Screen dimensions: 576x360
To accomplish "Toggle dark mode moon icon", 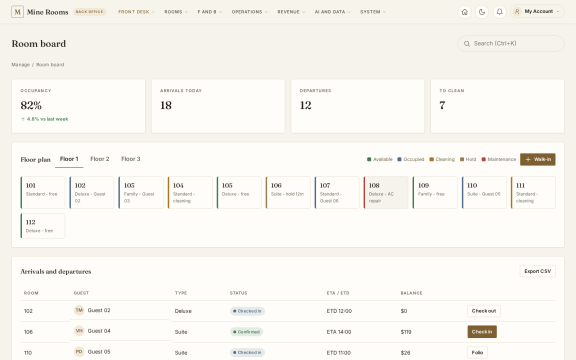I will click(x=482, y=12).
